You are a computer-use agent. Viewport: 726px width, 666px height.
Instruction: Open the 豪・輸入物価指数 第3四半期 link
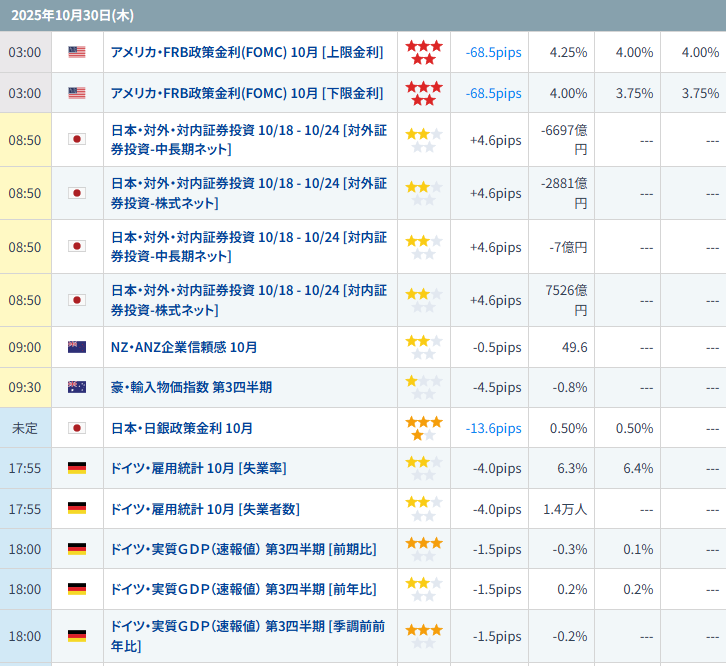[191, 387]
